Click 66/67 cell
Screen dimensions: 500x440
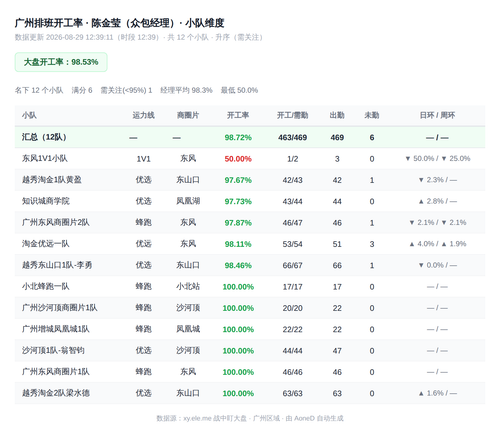[x=292, y=265]
